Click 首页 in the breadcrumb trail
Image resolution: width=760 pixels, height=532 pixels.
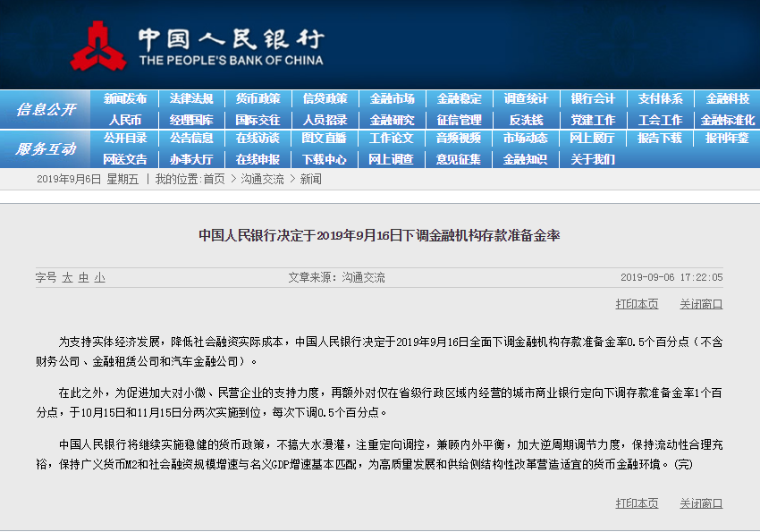(x=214, y=180)
